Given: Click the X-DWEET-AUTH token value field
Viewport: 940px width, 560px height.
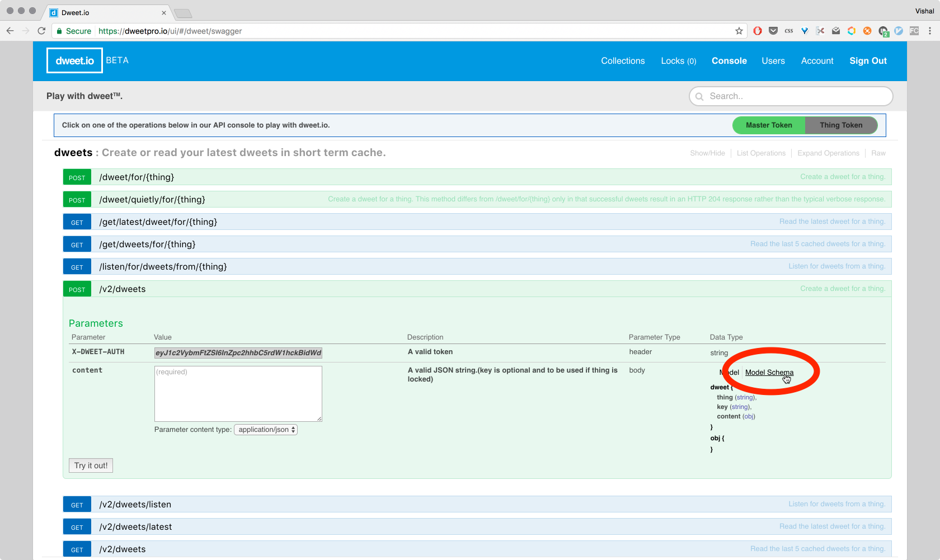Looking at the screenshot, I should tap(238, 352).
